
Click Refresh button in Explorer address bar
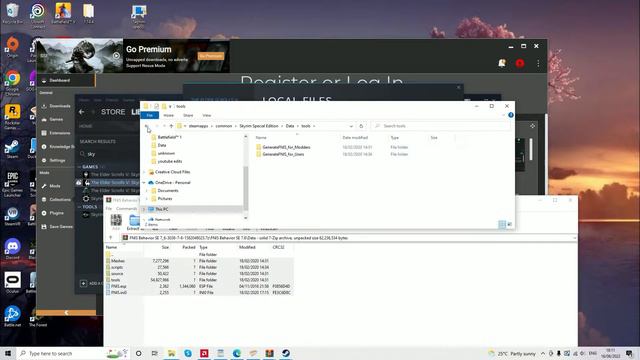coord(361,126)
